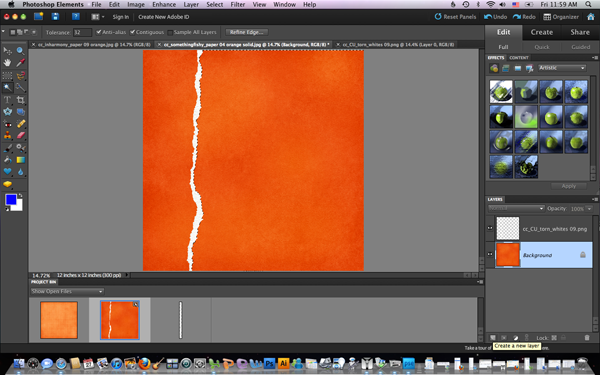
Task: Switch to the Create tab
Action: pos(541,32)
